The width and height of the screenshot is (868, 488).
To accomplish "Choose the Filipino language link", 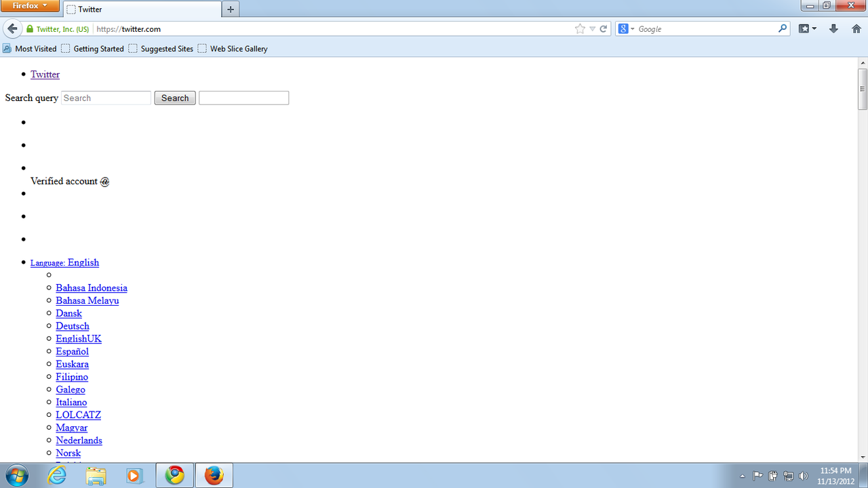I will click(x=72, y=377).
